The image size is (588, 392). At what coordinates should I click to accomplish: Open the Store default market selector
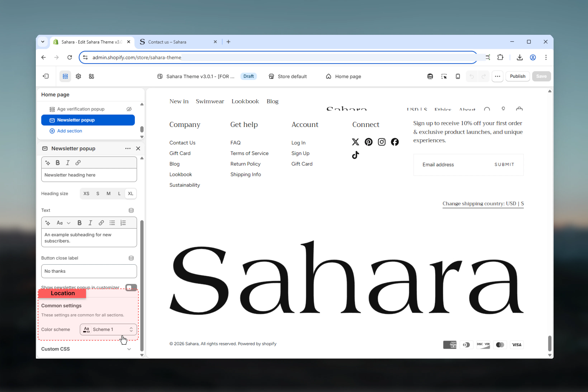pyautogui.click(x=288, y=76)
